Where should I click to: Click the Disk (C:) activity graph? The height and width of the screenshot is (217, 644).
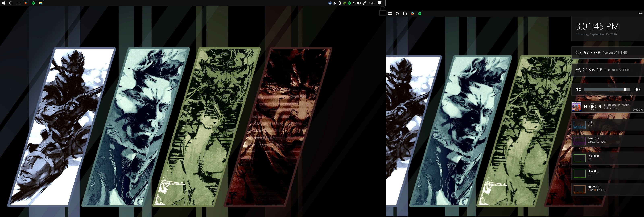point(580,158)
